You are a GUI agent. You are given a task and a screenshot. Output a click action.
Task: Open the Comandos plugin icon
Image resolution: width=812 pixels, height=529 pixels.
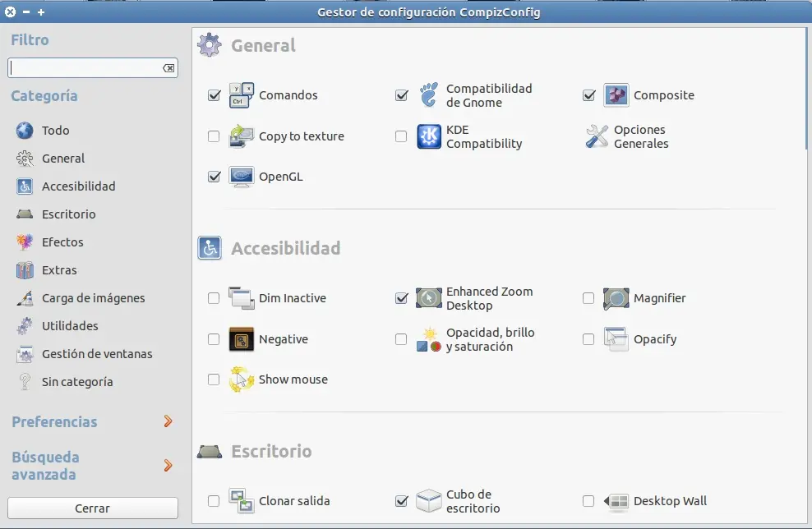point(242,95)
